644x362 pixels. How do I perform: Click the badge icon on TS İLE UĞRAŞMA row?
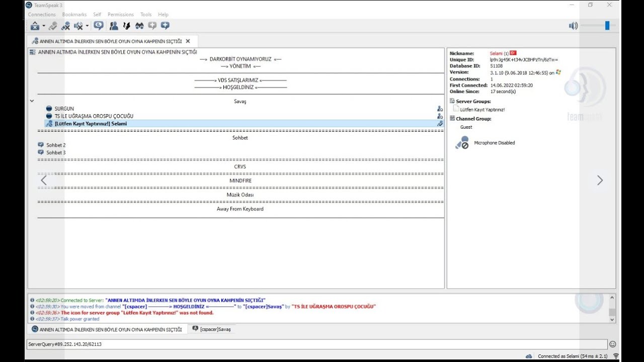click(x=440, y=116)
